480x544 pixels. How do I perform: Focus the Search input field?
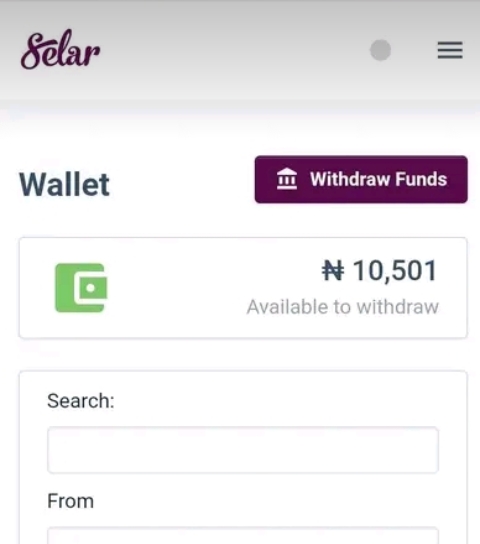click(x=243, y=450)
